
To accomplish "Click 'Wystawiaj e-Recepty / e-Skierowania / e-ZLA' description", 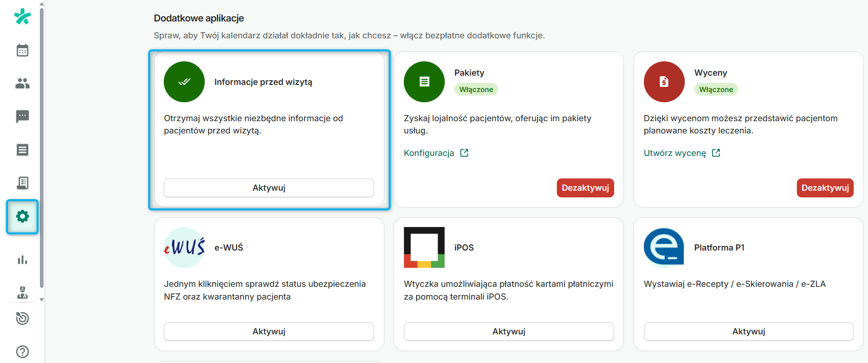I will tap(735, 284).
